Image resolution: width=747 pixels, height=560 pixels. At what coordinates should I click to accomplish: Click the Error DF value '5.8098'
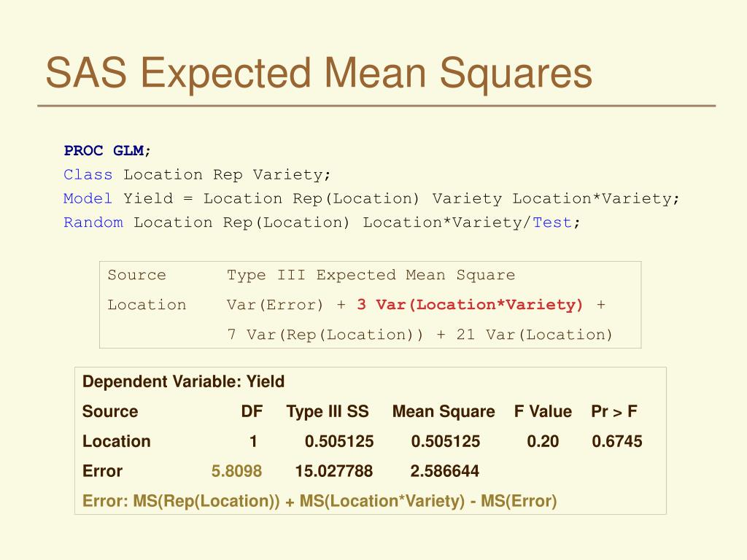pyautogui.click(x=237, y=472)
